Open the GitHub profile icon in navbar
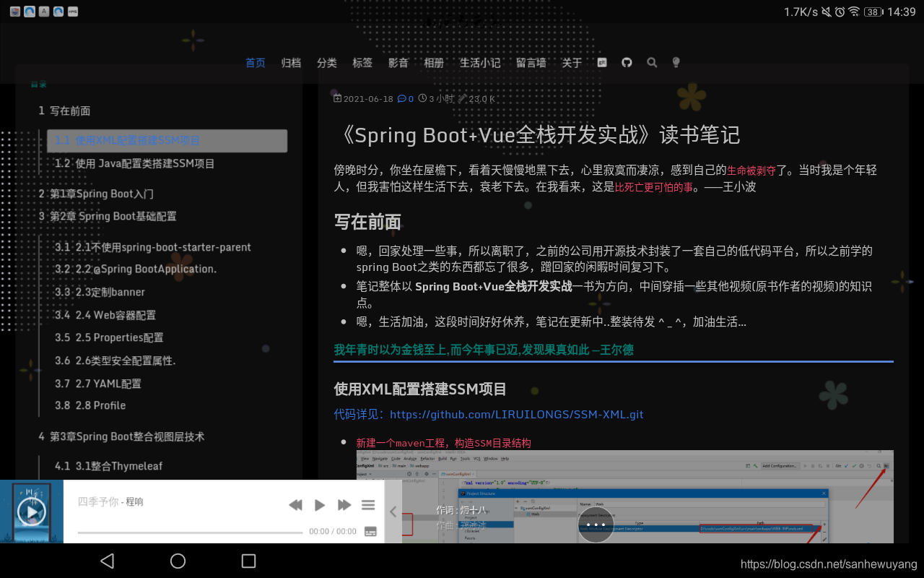 click(x=626, y=63)
